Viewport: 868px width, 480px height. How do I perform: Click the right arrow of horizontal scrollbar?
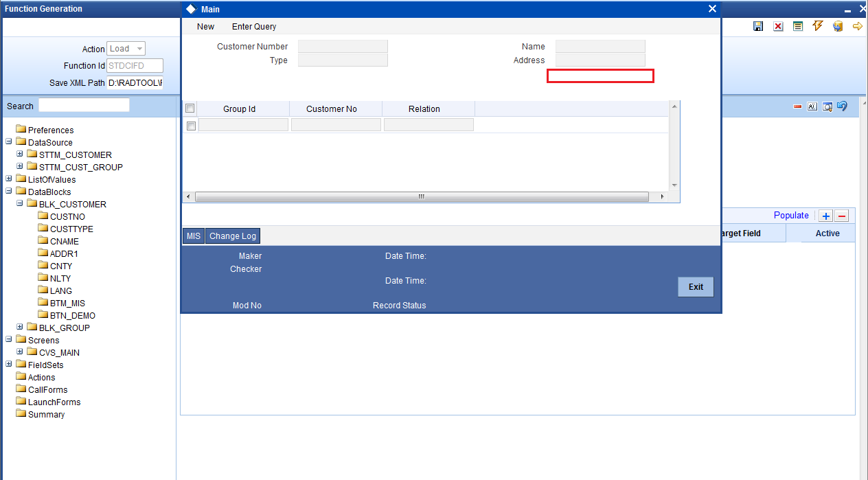pyautogui.click(x=662, y=197)
